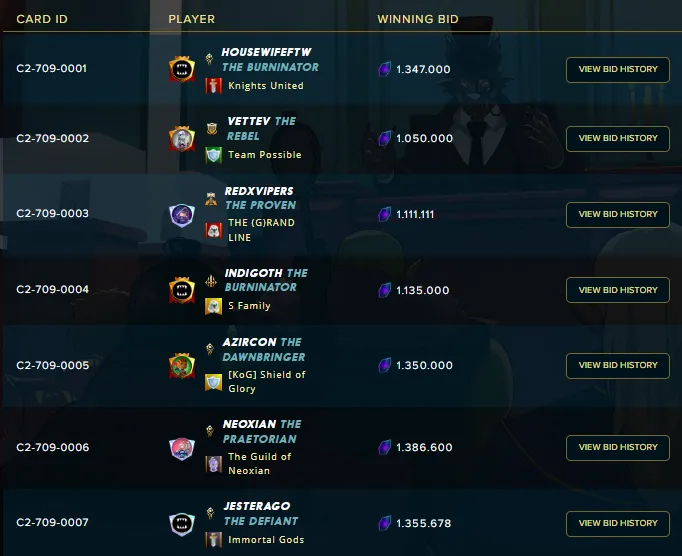The image size is (682, 556).
Task: Click REDXVIPERS' purple avatar badge
Action: (x=182, y=215)
